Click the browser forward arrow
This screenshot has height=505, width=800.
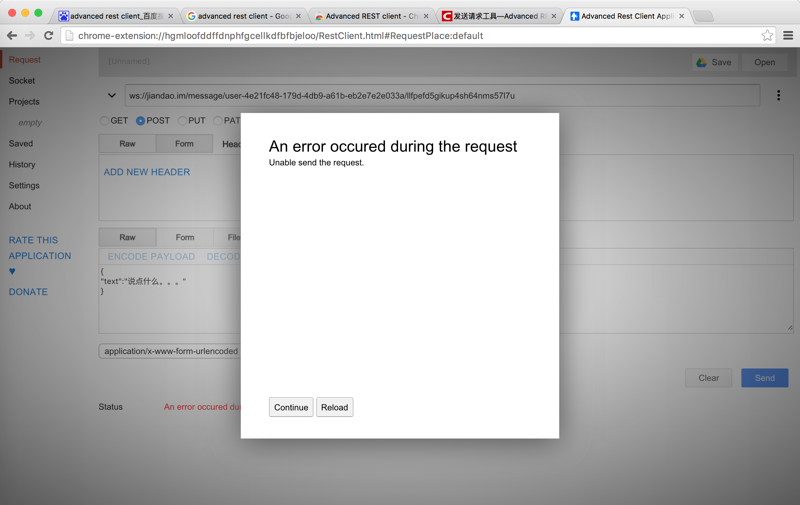(30, 35)
